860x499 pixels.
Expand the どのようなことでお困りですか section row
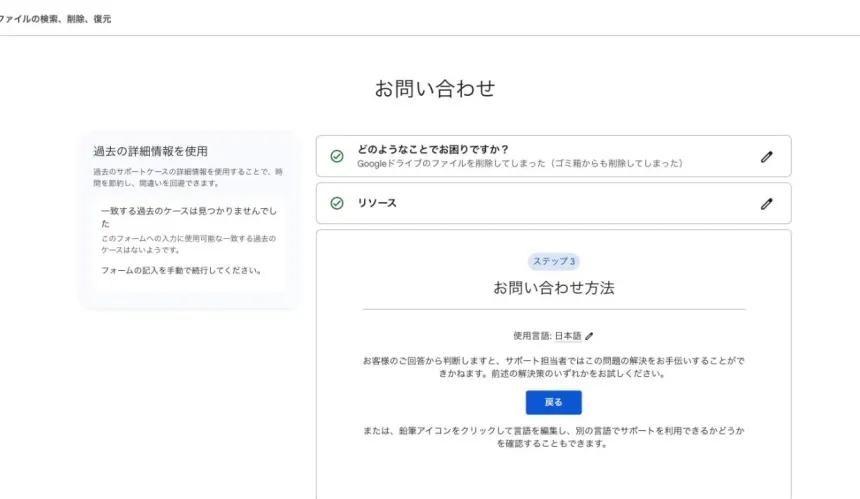click(553, 156)
